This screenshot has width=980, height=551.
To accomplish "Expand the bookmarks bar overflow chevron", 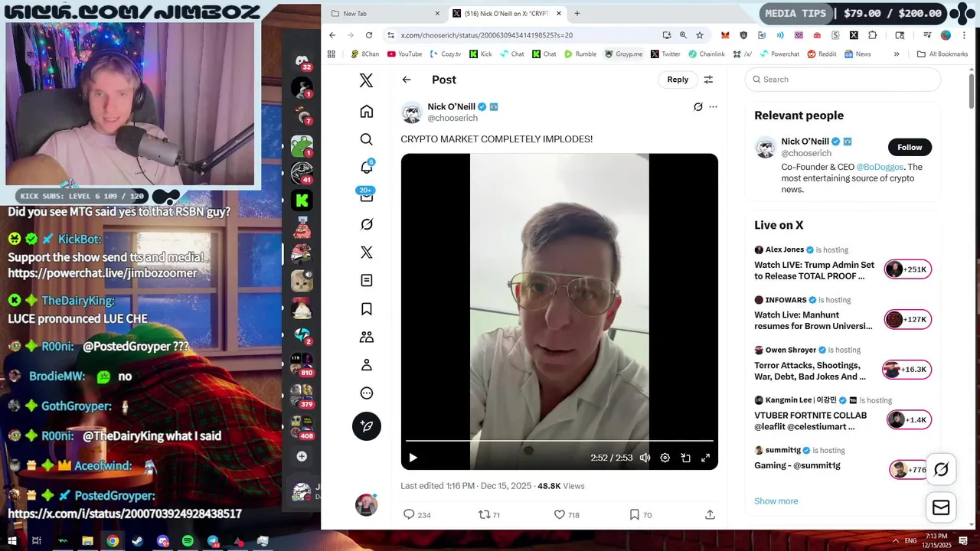I will 897,54.
